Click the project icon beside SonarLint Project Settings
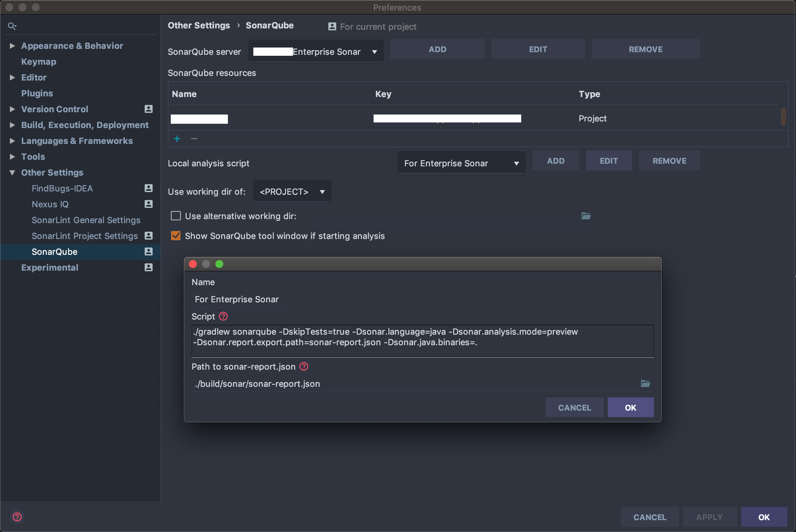Viewport: 796px width, 532px height. pyautogui.click(x=148, y=236)
